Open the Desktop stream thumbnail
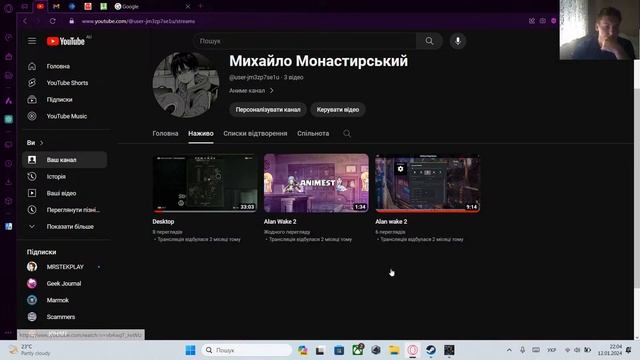 coord(205,183)
